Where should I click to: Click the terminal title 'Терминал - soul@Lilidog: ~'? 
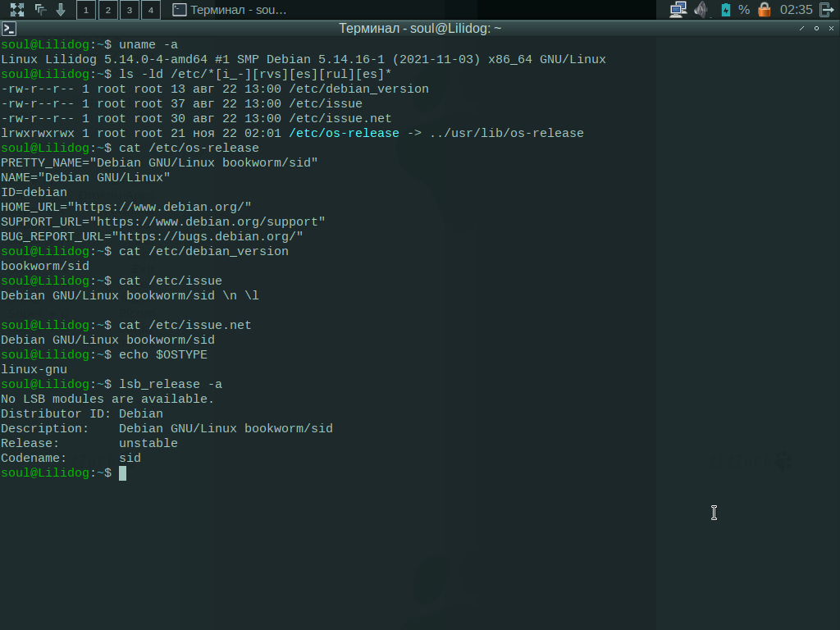click(x=420, y=29)
